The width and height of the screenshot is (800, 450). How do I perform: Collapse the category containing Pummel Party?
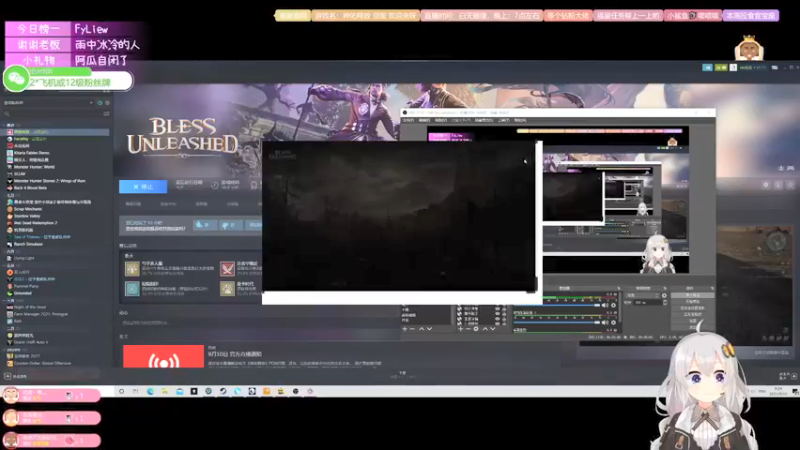click(5, 265)
